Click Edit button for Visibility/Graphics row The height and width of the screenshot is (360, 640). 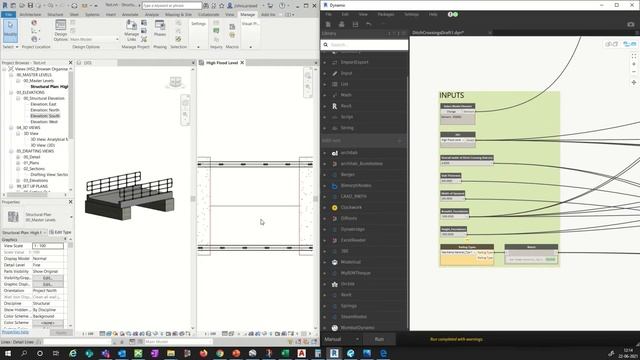pos(48,278)
